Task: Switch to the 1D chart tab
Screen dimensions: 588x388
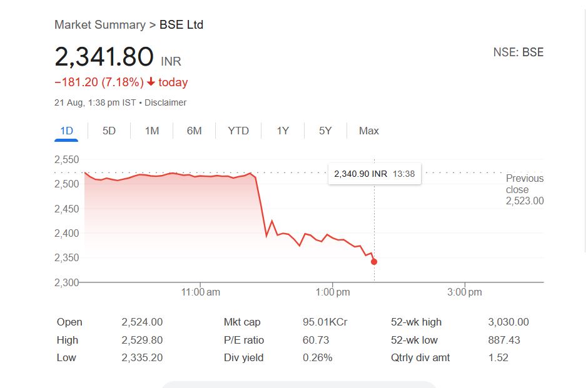Action: point(66,131)
